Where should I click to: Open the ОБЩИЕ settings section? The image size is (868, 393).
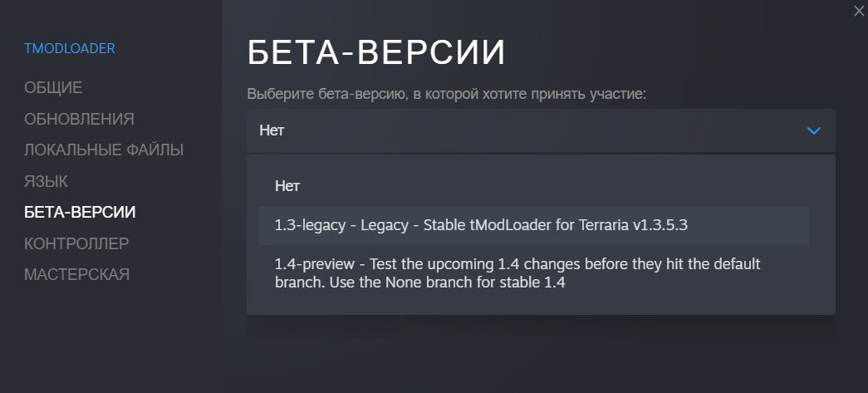pyautogui.click(x=53, y=88)
